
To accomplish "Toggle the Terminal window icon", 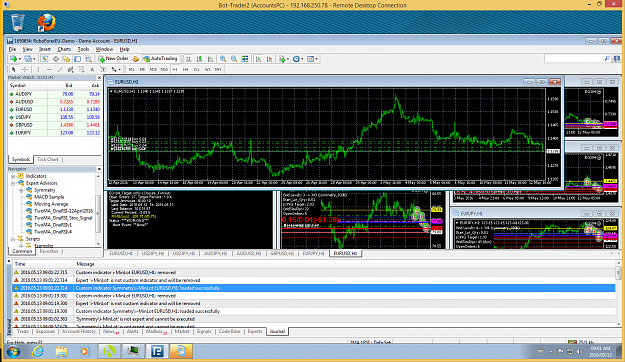I will [x=77, y=59].
